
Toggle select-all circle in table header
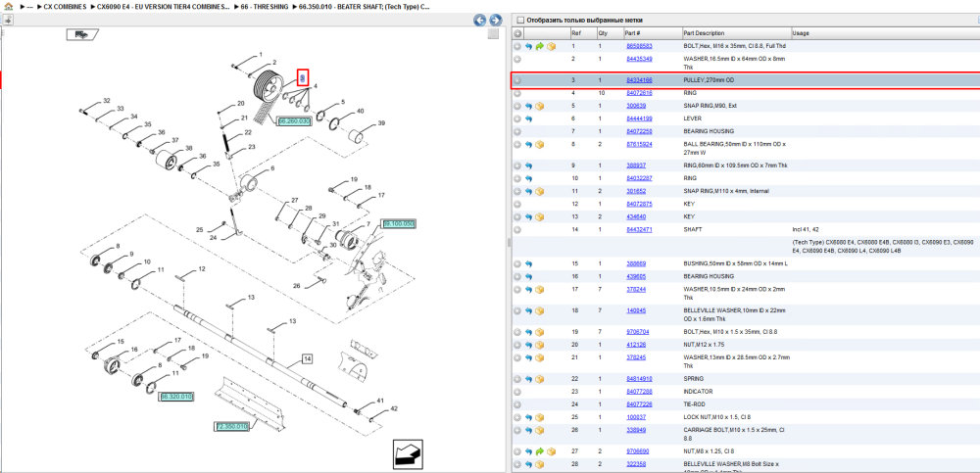[517, 33]
